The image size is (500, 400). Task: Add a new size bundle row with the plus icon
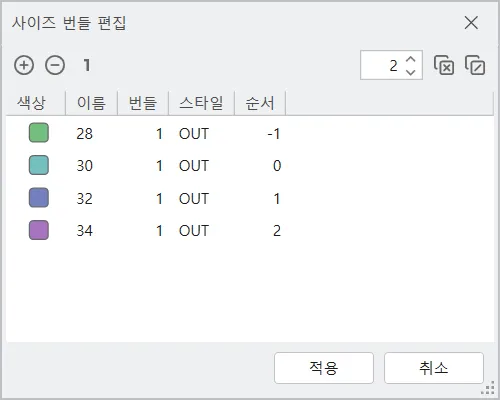click(x=24, y=65)
